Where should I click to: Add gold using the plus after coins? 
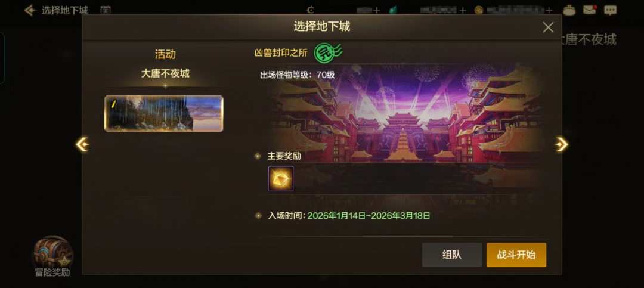click(549, 10)
